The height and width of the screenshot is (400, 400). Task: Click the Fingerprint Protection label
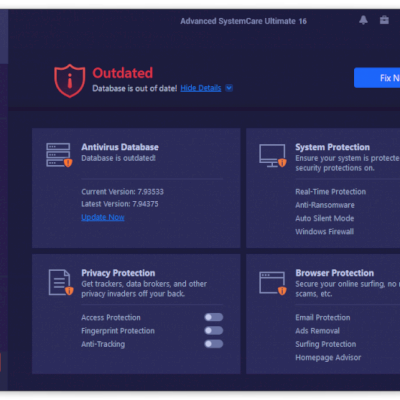(x=118, y=331)
